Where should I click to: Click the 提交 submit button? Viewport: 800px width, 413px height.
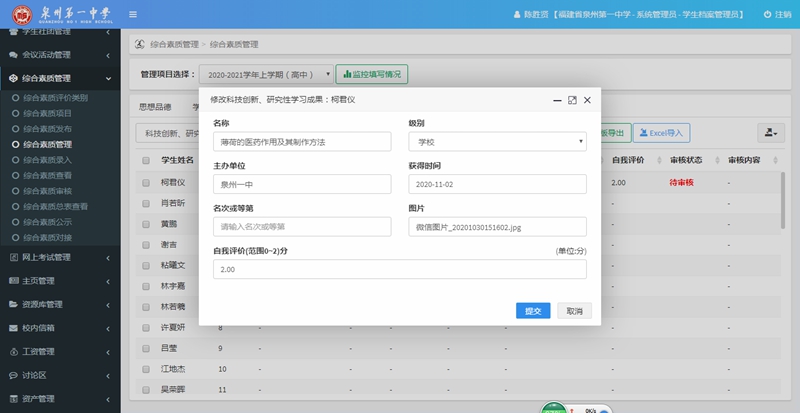[533, 311]
